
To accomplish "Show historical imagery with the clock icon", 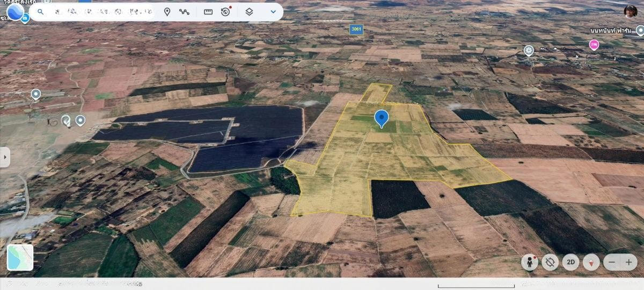I will [x=226, y=12].
